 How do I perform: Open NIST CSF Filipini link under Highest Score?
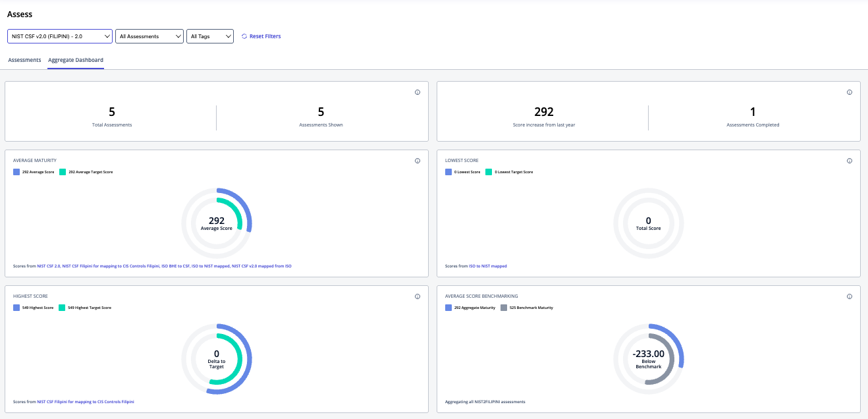pyautogui.click(x=86, y=401)
